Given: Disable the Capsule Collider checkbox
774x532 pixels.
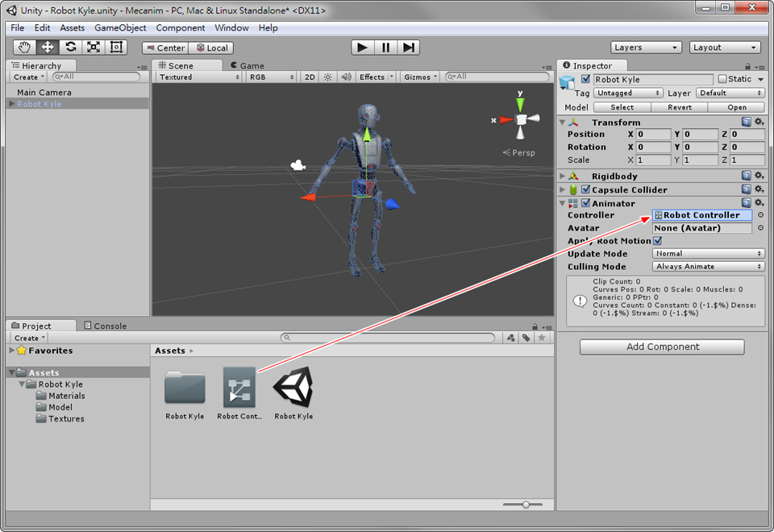Looking at the screenshot, I should point(586,189).
